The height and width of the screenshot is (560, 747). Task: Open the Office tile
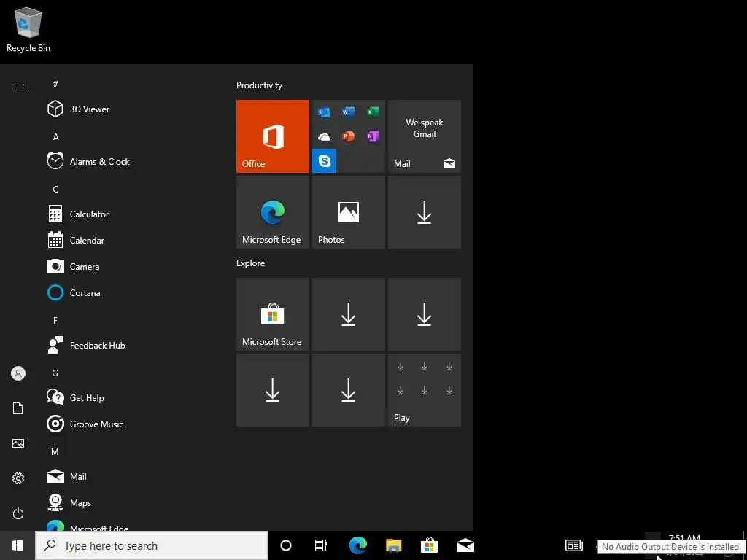tap(273, 136)
